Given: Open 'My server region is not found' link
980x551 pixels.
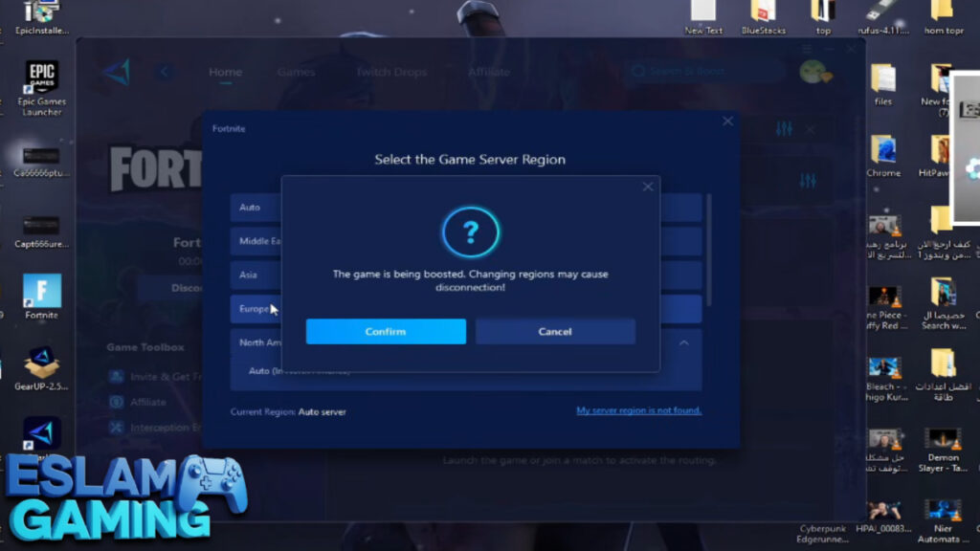Looking at the screenshot, I should 638,410.
